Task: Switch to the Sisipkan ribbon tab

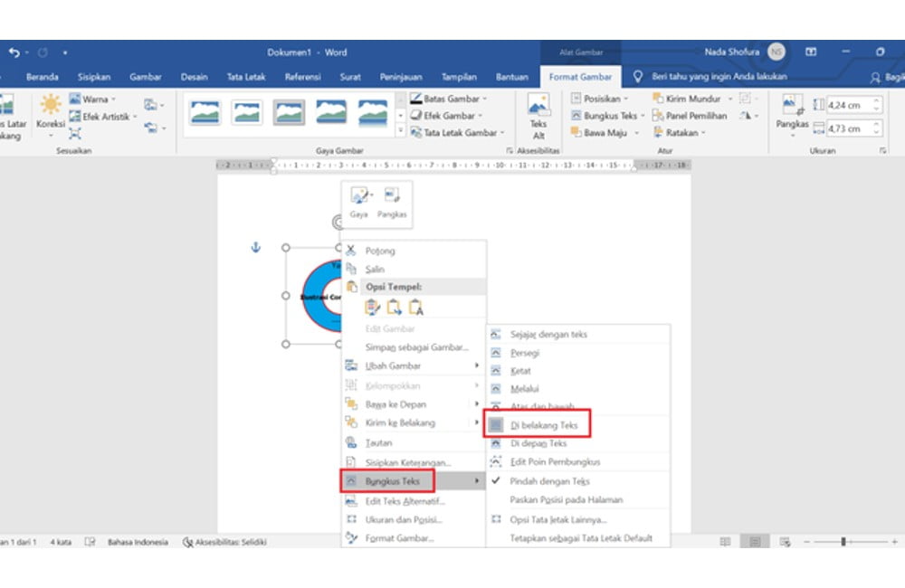Action: tap(94, 77)
